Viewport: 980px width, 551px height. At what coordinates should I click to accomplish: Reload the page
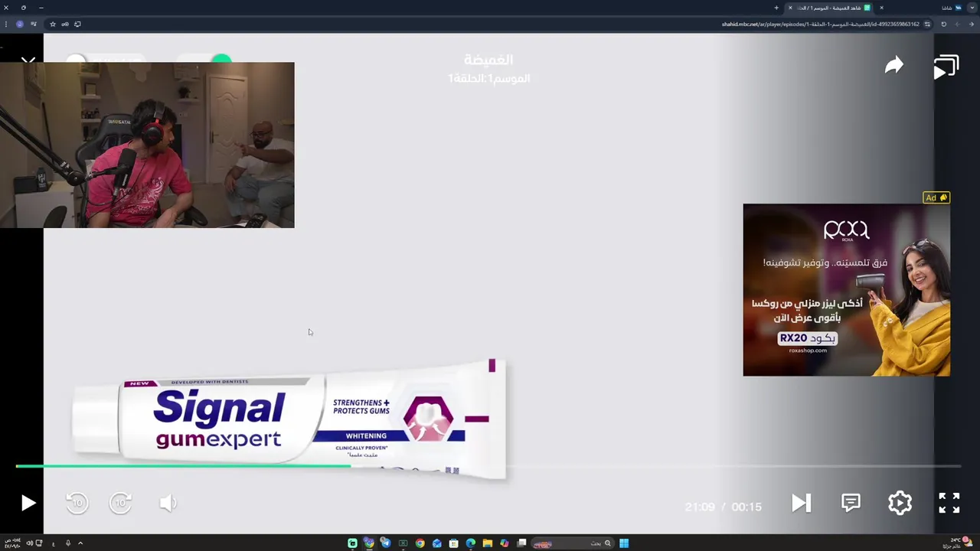coord(943,24)
